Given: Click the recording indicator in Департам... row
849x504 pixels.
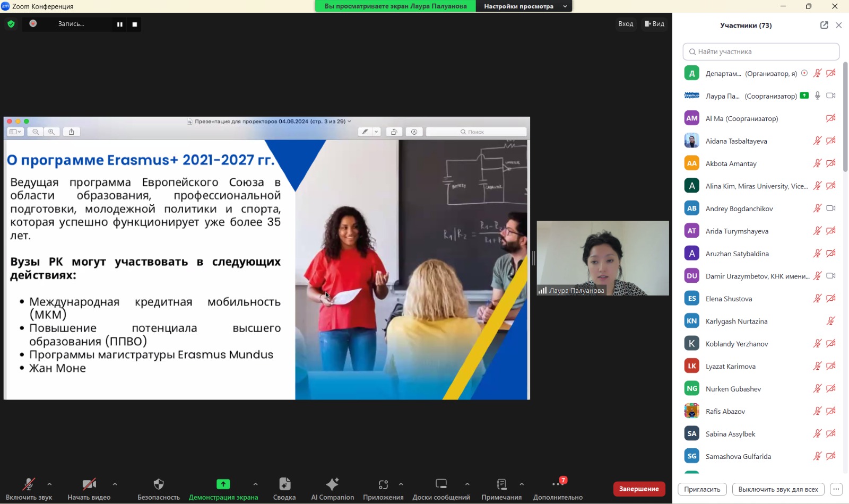Looking at the screenshot, I should (804, 73).
